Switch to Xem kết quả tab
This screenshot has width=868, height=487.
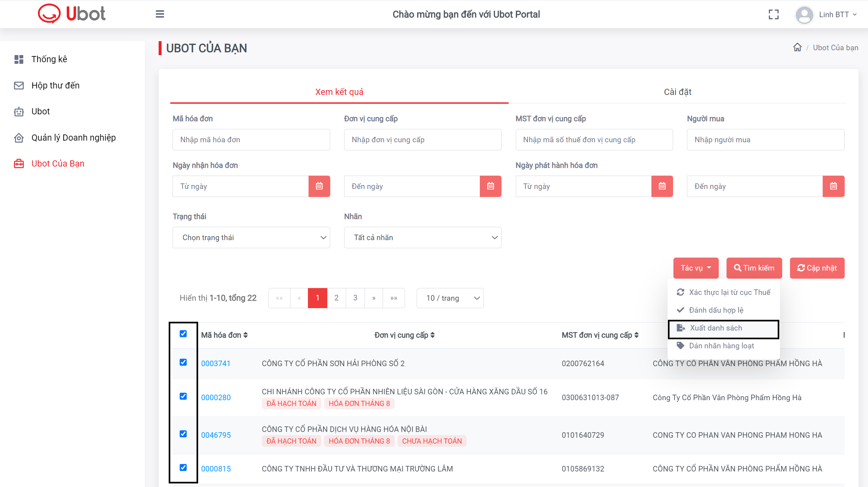click(x=339, y=92)
